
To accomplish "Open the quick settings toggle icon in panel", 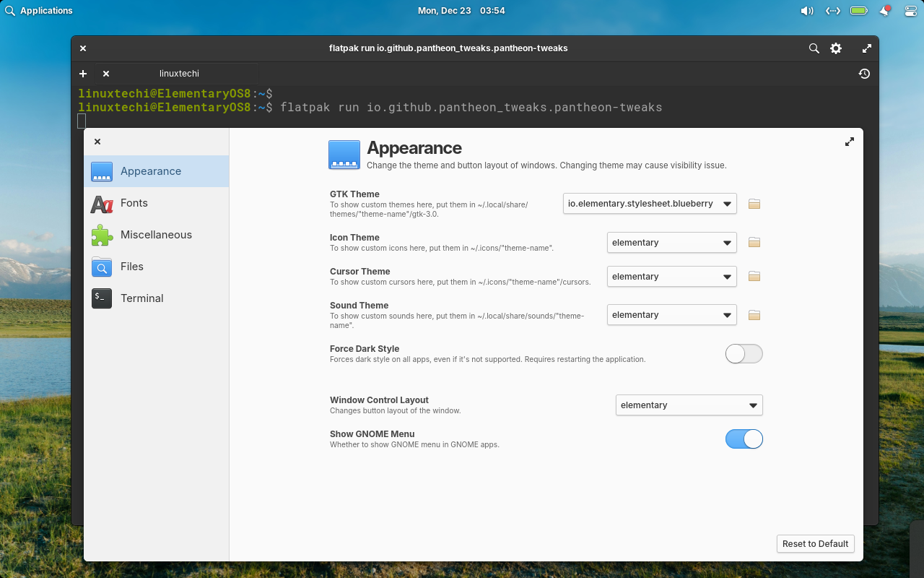I will click(x=910, y=11).
